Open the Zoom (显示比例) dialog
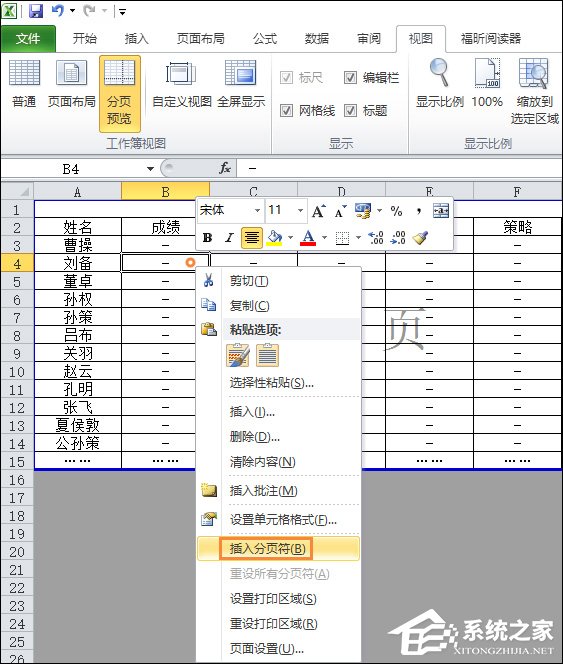The image size is (563, 664). (439, 84)
